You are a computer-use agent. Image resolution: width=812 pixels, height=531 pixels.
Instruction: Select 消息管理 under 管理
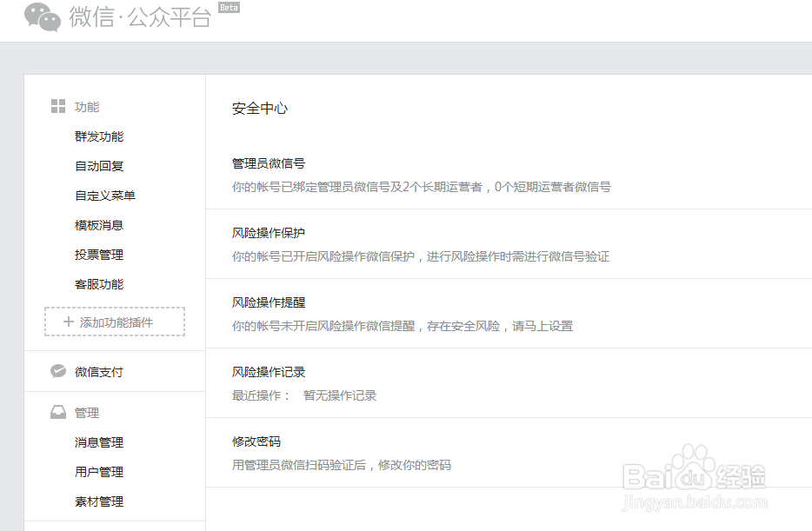98,441
